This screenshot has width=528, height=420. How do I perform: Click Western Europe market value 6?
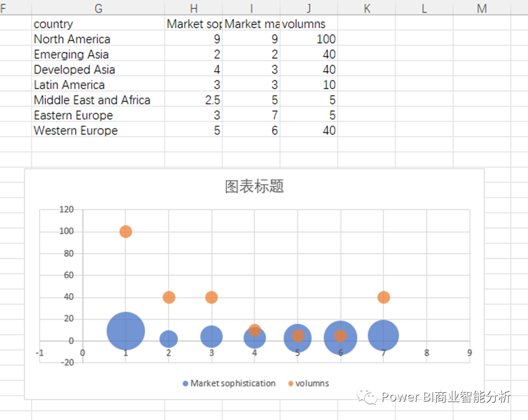tap(251, 130)
